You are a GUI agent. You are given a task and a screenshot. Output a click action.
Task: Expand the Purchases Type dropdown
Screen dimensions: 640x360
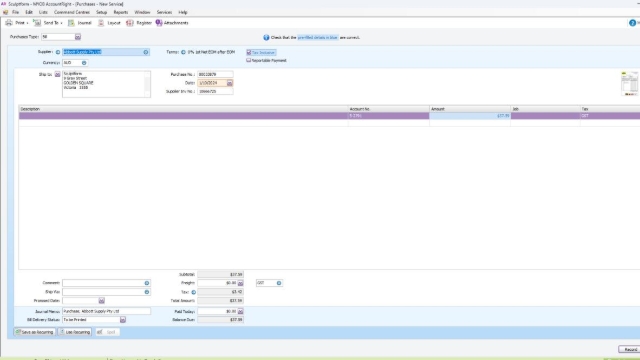tap(78, 37)
